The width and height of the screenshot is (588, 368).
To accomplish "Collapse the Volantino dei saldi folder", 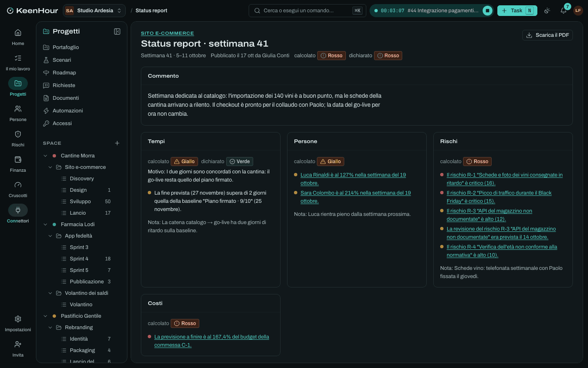I will coord(50,293).
